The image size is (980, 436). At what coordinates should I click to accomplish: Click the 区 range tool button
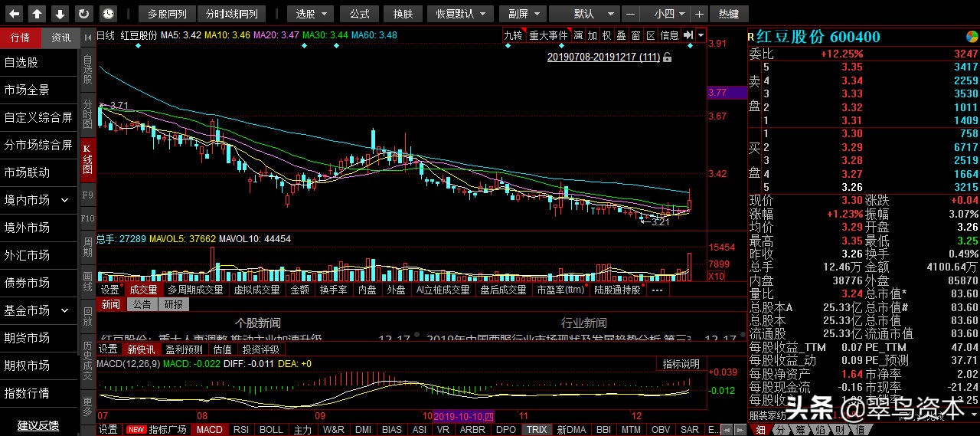[x=650, y=35]
